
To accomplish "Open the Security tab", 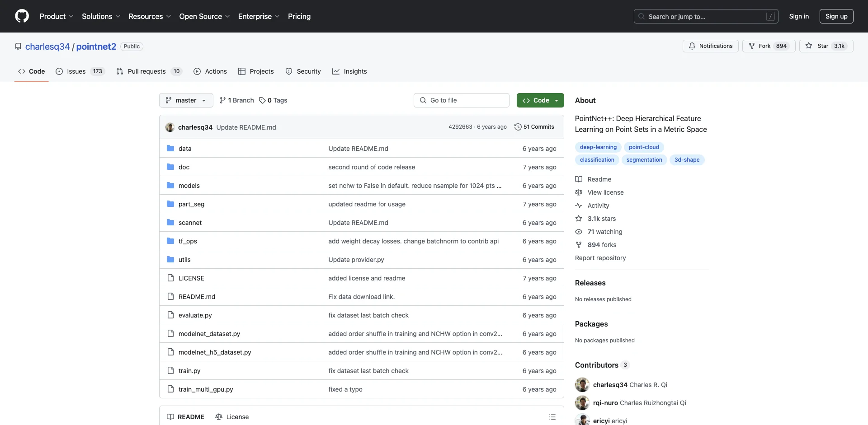I will point(303,71).
